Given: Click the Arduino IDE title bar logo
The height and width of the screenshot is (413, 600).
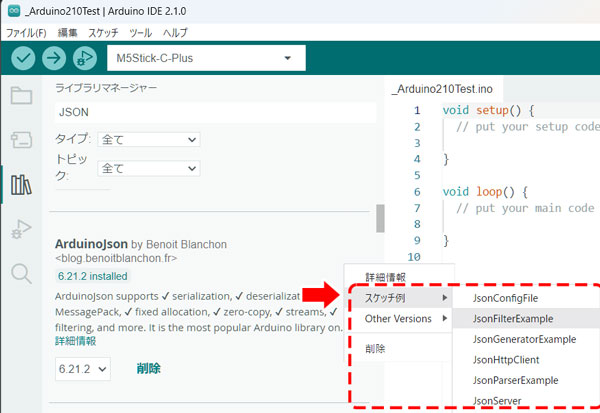Looking at the screenshot, I should point(14,11).
